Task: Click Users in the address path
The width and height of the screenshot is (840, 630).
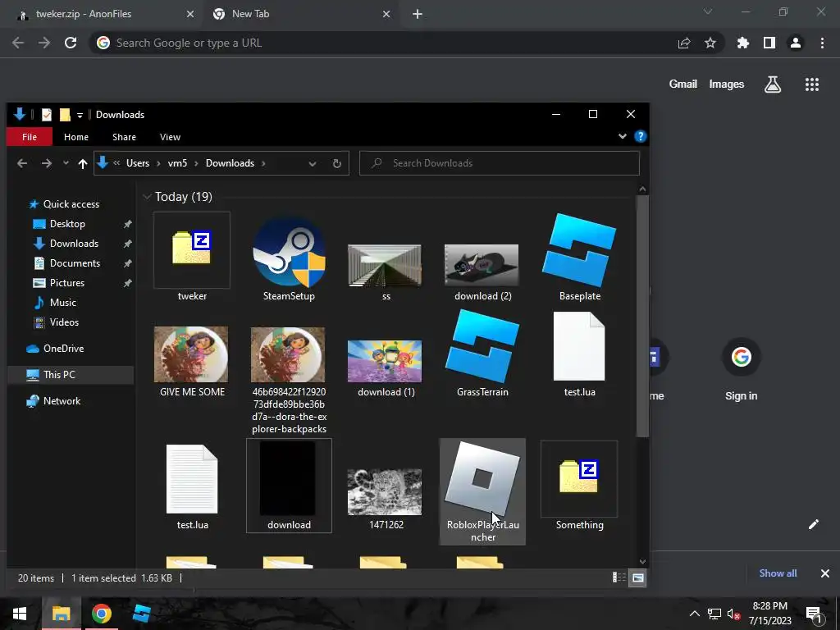Action: tap(138, 163)
